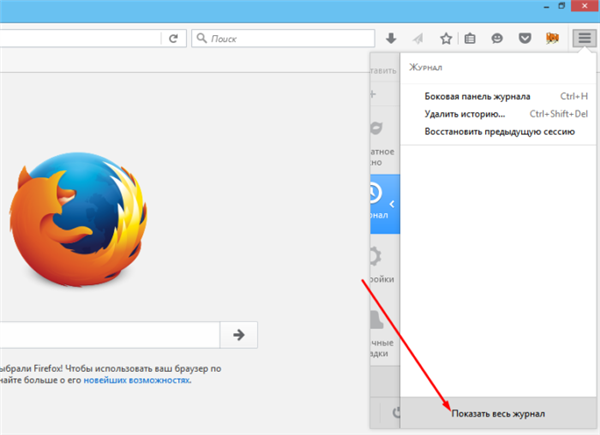The image size is (600, 435).
Task: Show bookmarks list icon
Action: click(x=470, y=38)
